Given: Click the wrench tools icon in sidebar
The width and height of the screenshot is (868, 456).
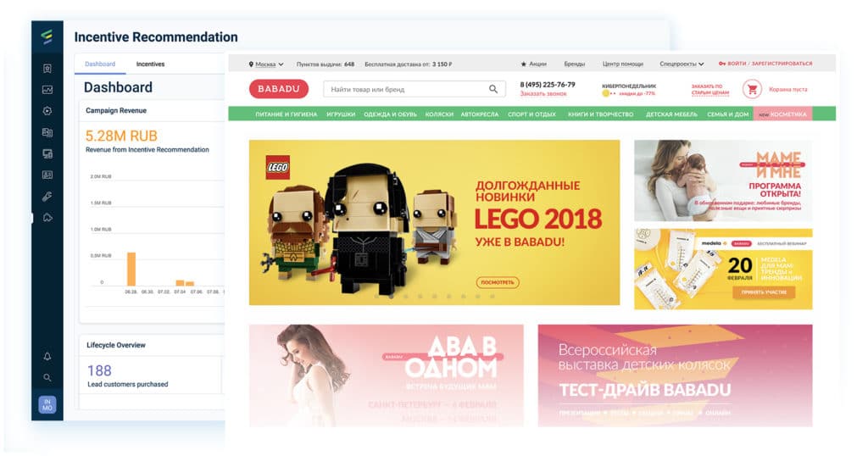Looking at the screenshot, I should point(47,197).
